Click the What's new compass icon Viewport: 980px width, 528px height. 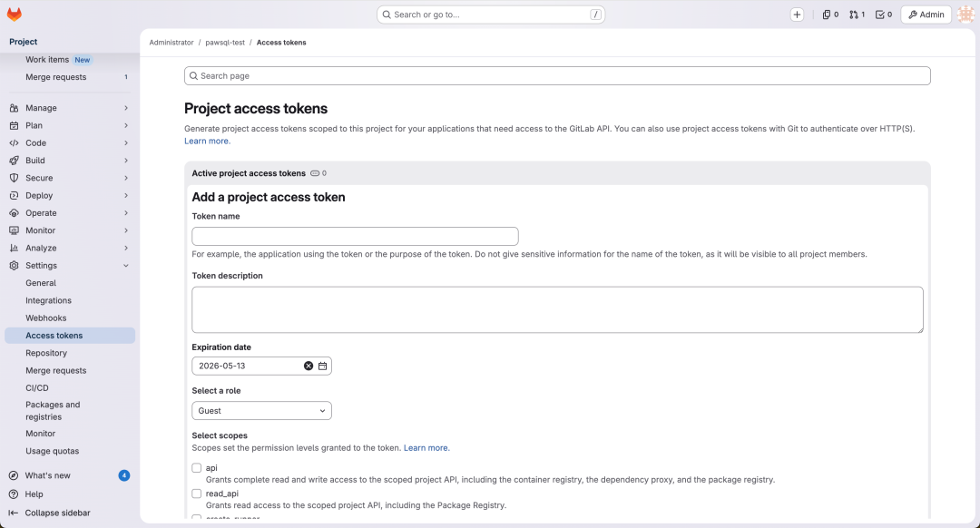14,475
